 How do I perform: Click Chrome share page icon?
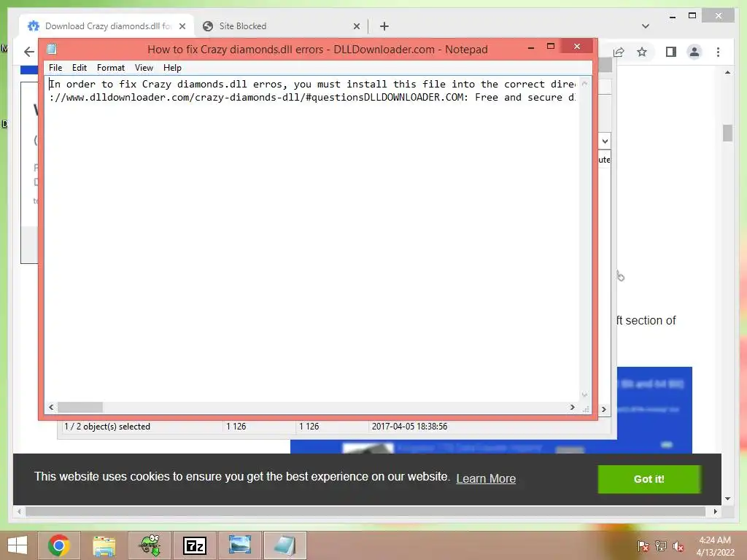pyautogui.click(x=619, y=52)
